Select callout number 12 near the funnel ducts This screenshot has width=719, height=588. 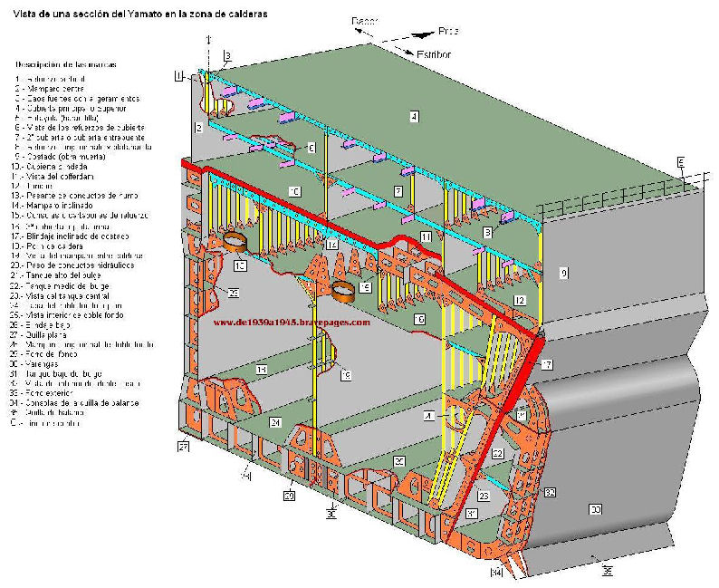(520, 300)
